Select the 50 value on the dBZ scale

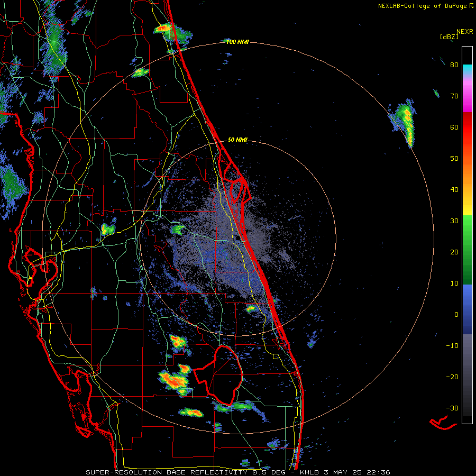point(454,159)
